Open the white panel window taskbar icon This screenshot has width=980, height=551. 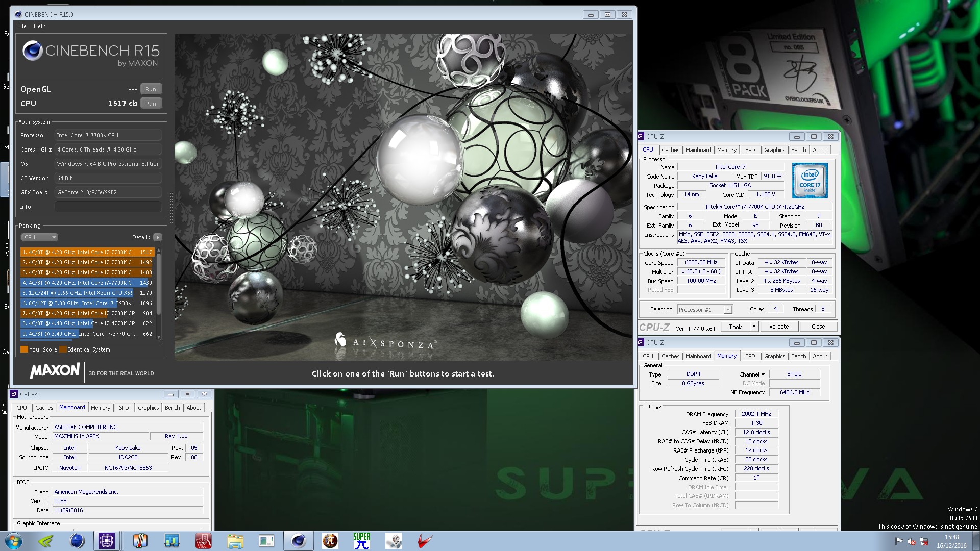click(x=266, y=541)
